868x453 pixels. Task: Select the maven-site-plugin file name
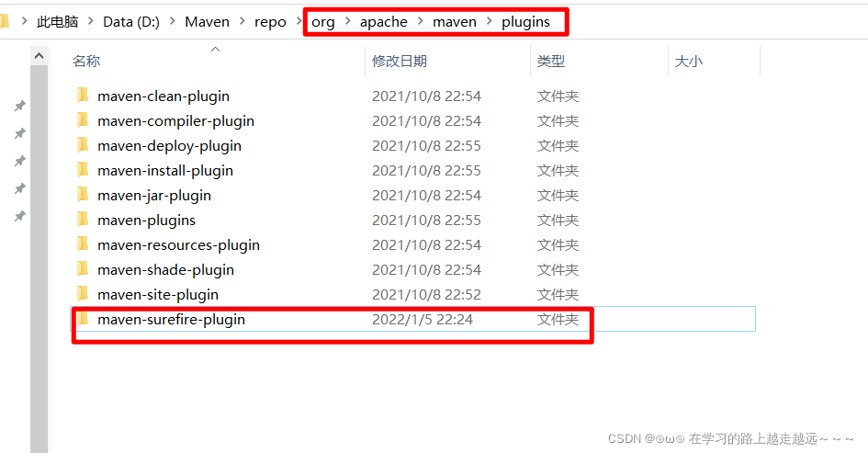158,295
